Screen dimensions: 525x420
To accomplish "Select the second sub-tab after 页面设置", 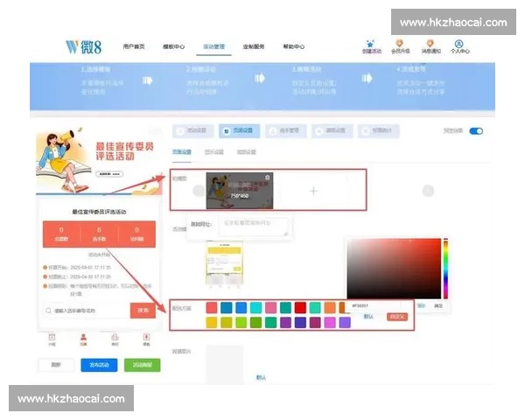I will (x=214, y=152).
